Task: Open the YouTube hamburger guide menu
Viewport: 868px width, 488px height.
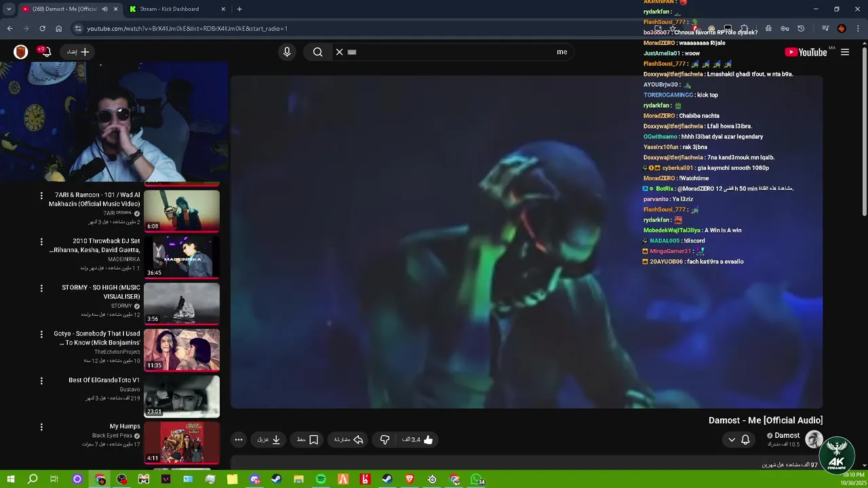Action: click(845, 52)
